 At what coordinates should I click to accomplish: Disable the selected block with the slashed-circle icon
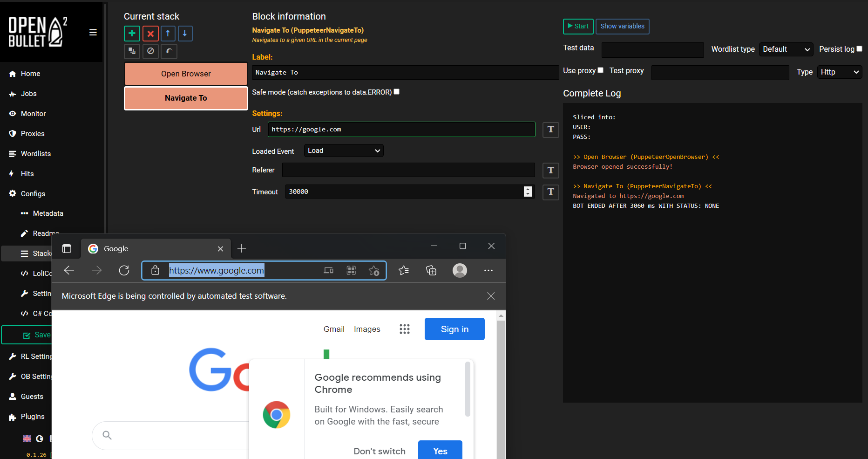pos(150,51)
